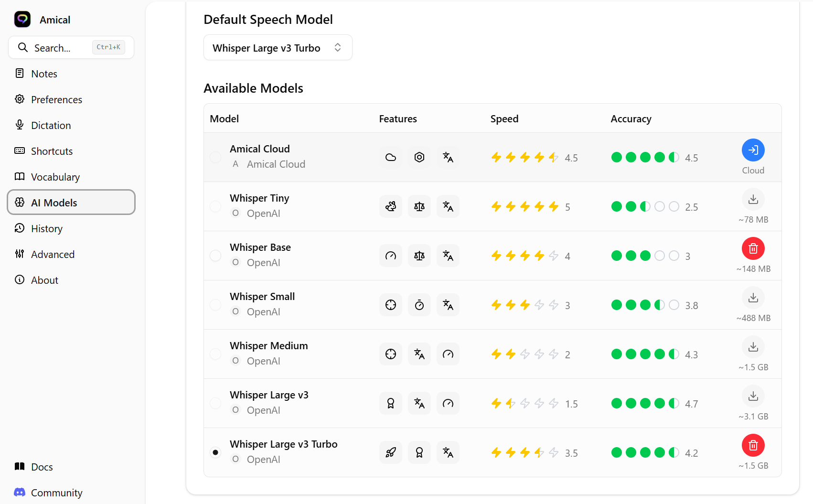
Task: Open the Vocabulary page
Action: (x=55, y=177)
